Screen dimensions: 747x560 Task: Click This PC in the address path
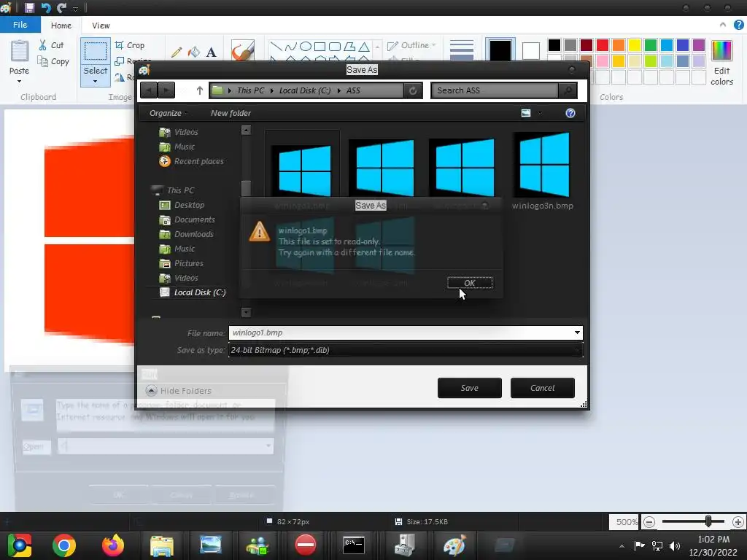(x=251, y=90)
